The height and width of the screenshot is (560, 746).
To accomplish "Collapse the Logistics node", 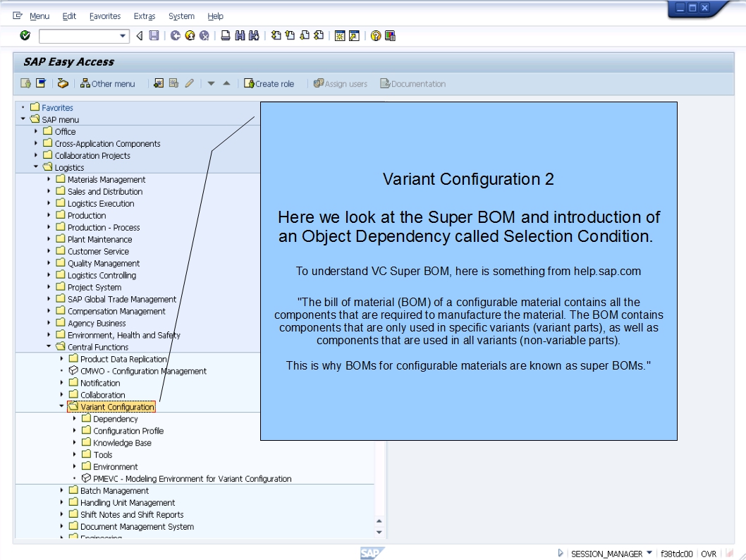I will tap(36, 167).
